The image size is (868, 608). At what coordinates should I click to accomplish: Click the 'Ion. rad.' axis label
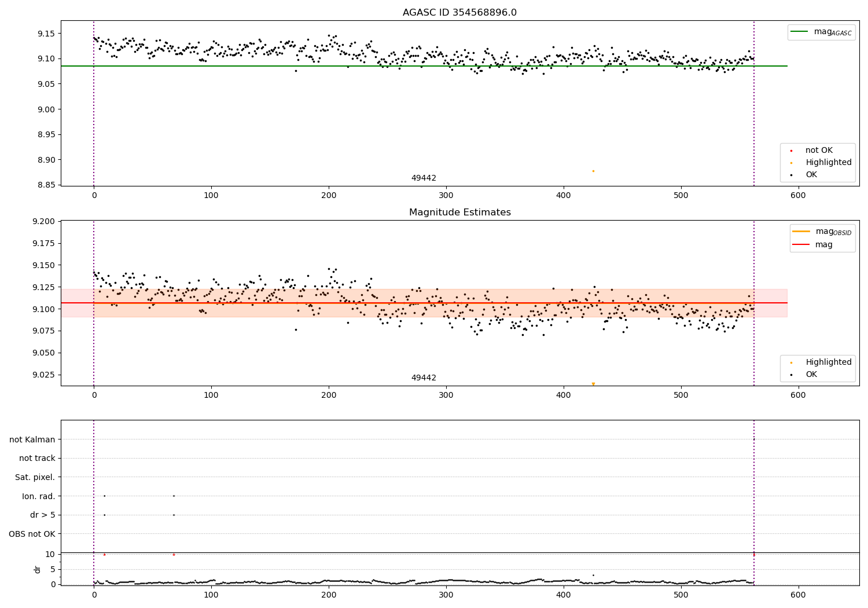[x=39, y=496]
